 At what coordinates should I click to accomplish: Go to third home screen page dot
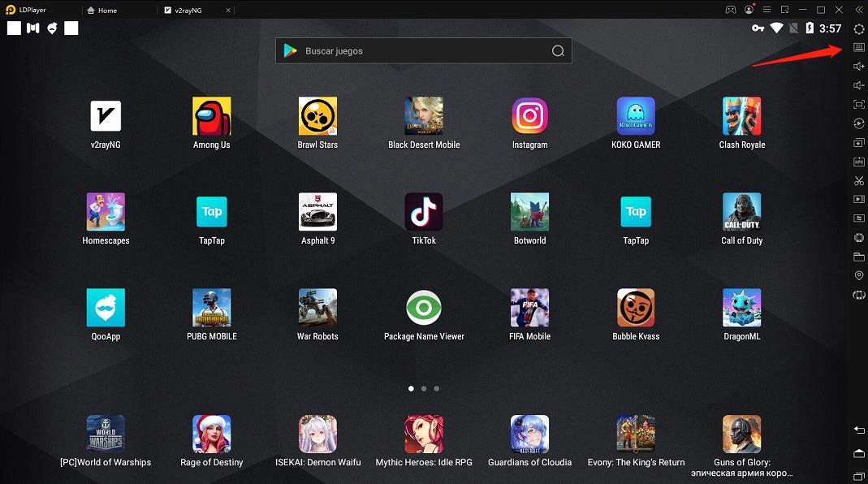437,389
